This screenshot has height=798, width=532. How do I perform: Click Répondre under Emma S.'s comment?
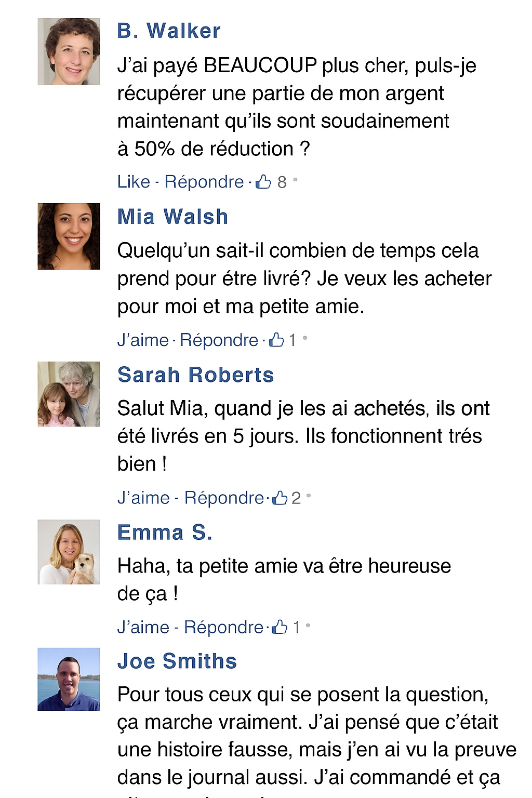tap(223, 627)
